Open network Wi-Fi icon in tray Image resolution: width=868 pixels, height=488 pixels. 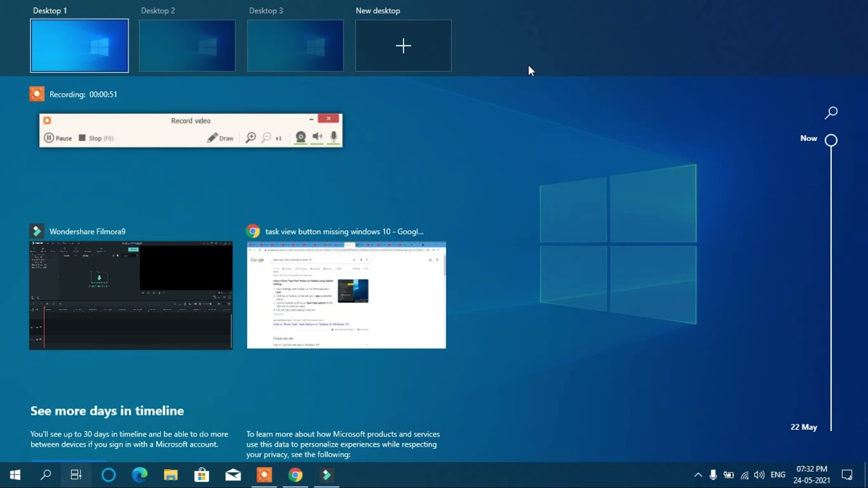pyautogui.click(x=745, y=475)
